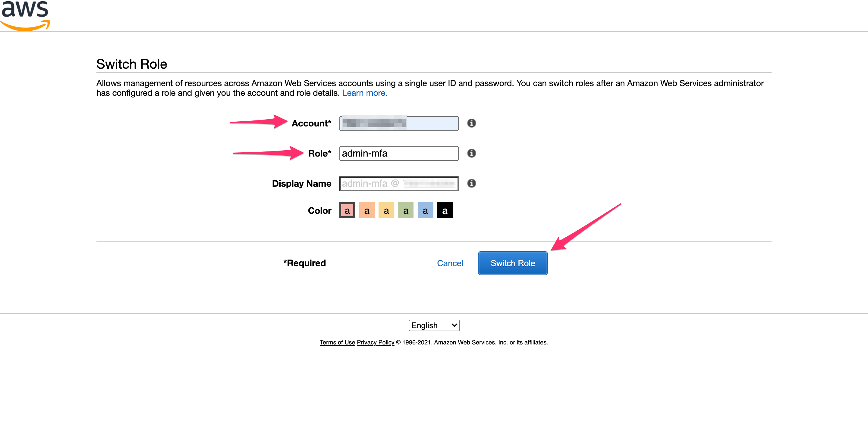The image size is (868, 445).
Task: Open the Terms of Use link
Action: pyautogui.click(x=337, y=342)
